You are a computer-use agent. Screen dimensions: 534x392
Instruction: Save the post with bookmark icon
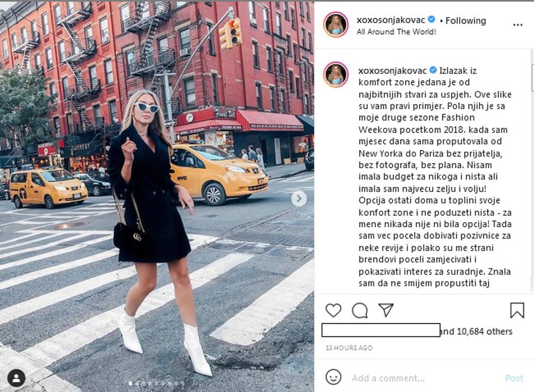coord(516,310)
